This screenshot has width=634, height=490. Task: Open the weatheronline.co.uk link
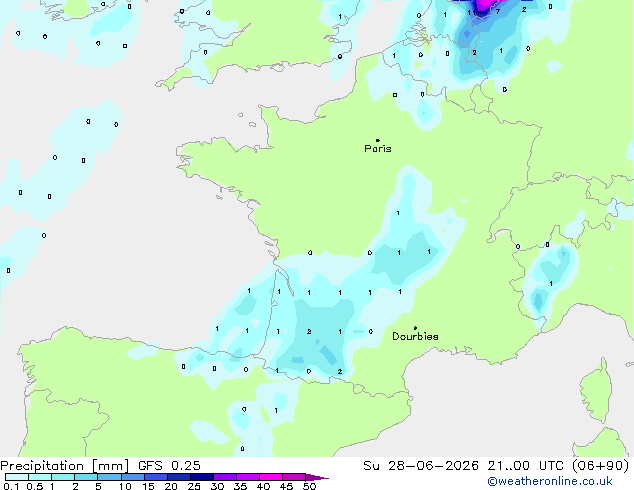(550, 481)
